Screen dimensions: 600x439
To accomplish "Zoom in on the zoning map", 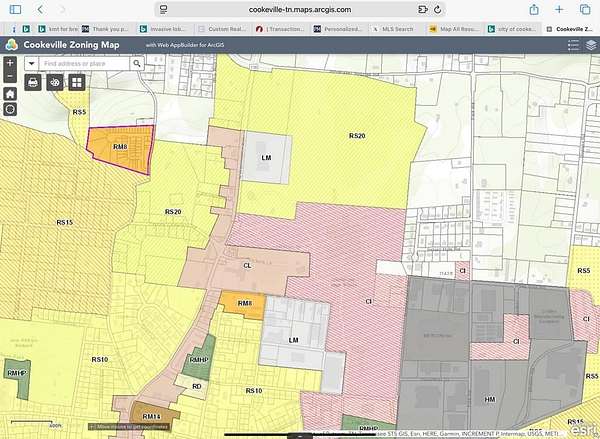I will [x=9, y=62].
